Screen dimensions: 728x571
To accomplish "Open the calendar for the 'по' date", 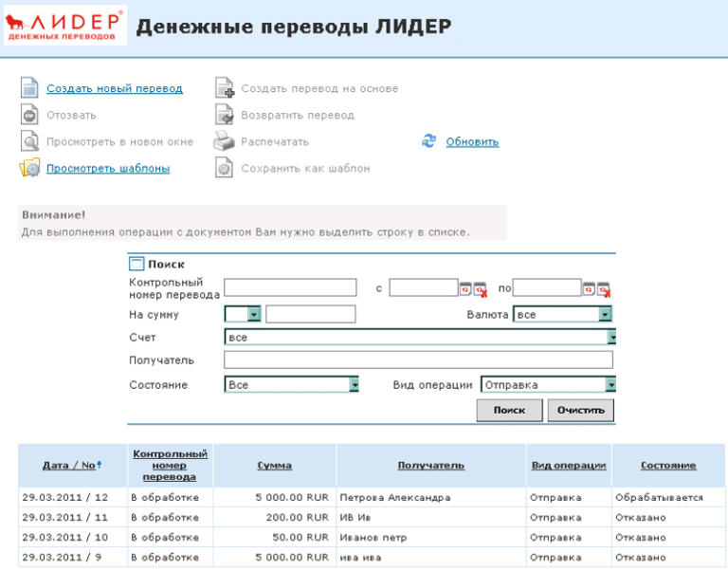I will click(x=589, y=288).
